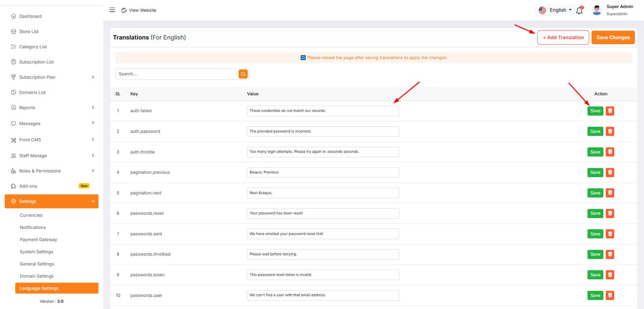Image resolution: width=644 pixels, height=309 pixels.
Task: Click the View Website globe icon
Action: (124, 10)
